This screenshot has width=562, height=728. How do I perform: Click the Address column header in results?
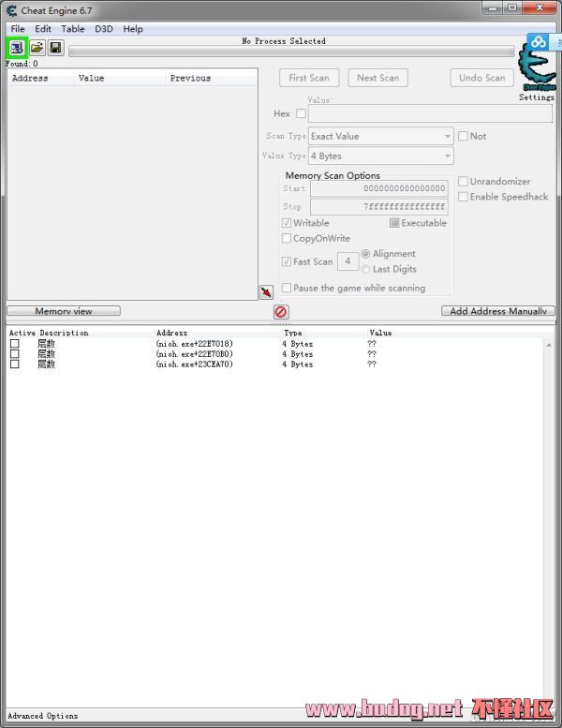coord(41,78)
